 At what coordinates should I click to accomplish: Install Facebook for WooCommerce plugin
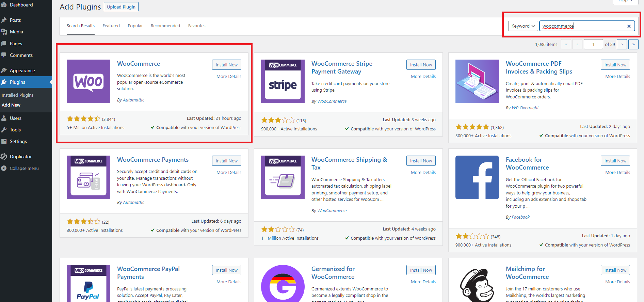click(x=615, y=161)
